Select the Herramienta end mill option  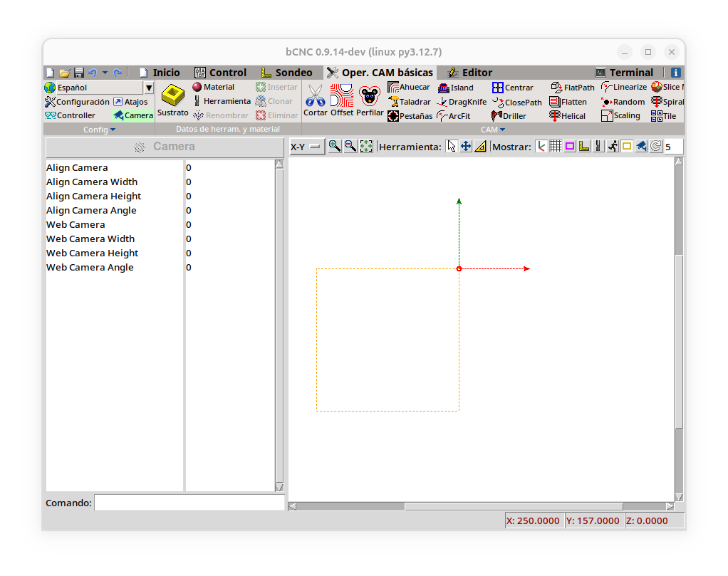222,101
